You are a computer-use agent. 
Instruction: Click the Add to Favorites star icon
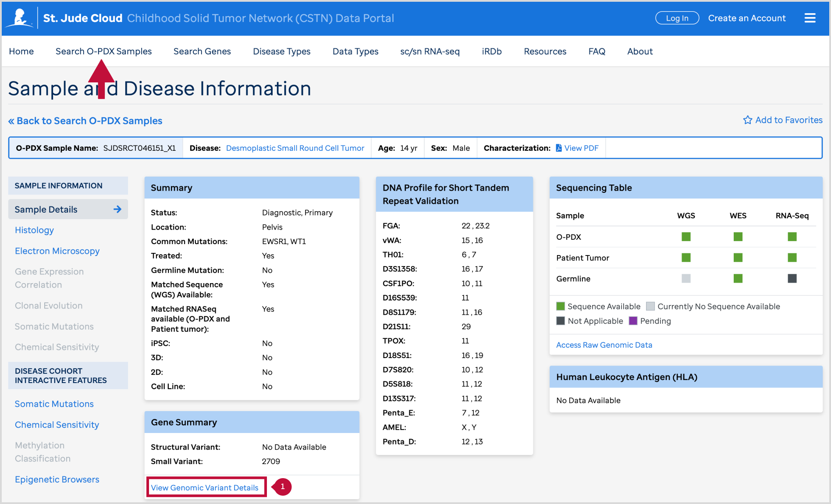pyautogui.click(x=748, y=120)
